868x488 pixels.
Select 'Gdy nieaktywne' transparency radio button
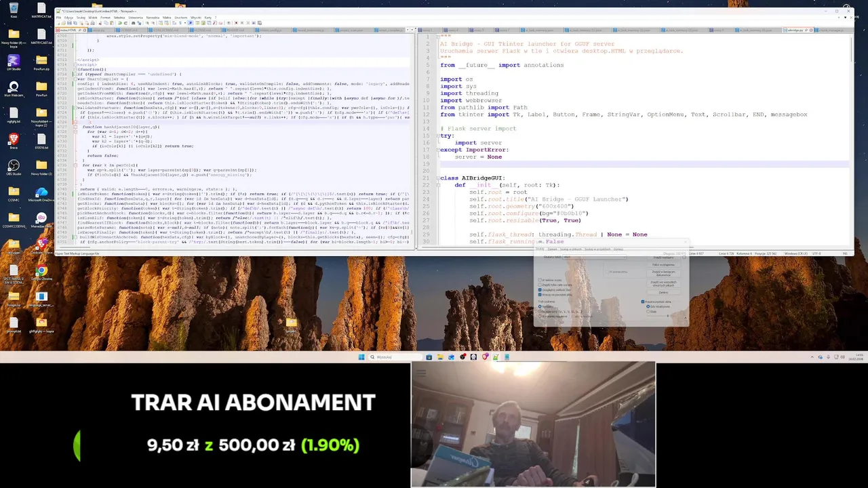[x=648, y=306]
